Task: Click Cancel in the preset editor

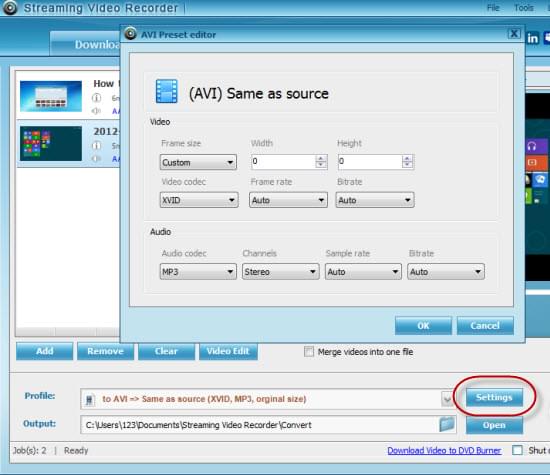Action: (485, 326)
